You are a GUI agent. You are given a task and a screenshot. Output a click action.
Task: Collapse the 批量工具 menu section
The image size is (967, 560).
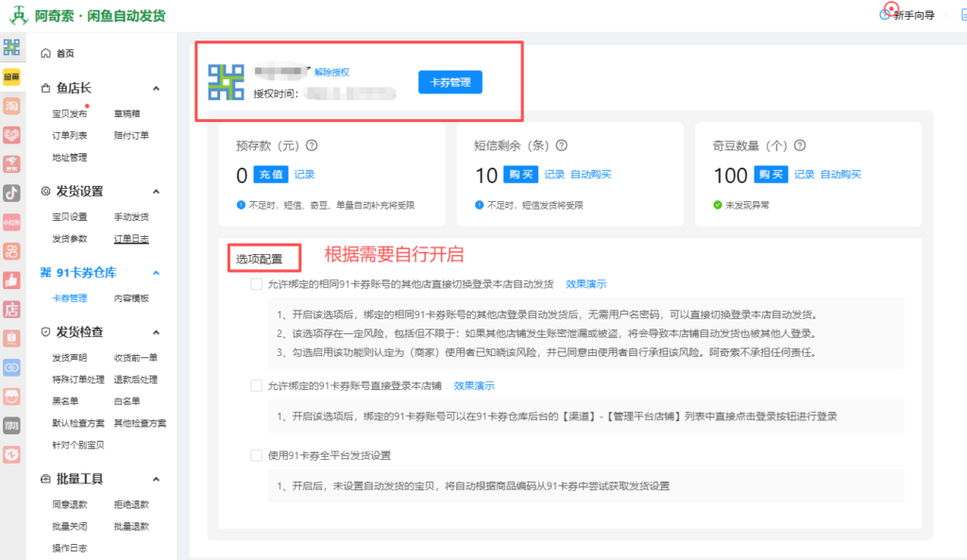(x=156, y=479)
